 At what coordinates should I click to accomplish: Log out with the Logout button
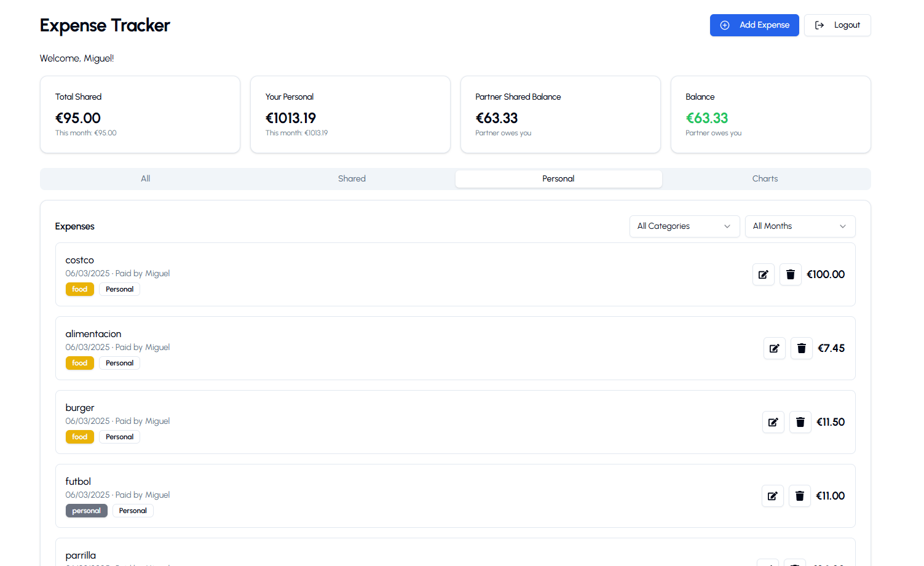tap(837, 25)
